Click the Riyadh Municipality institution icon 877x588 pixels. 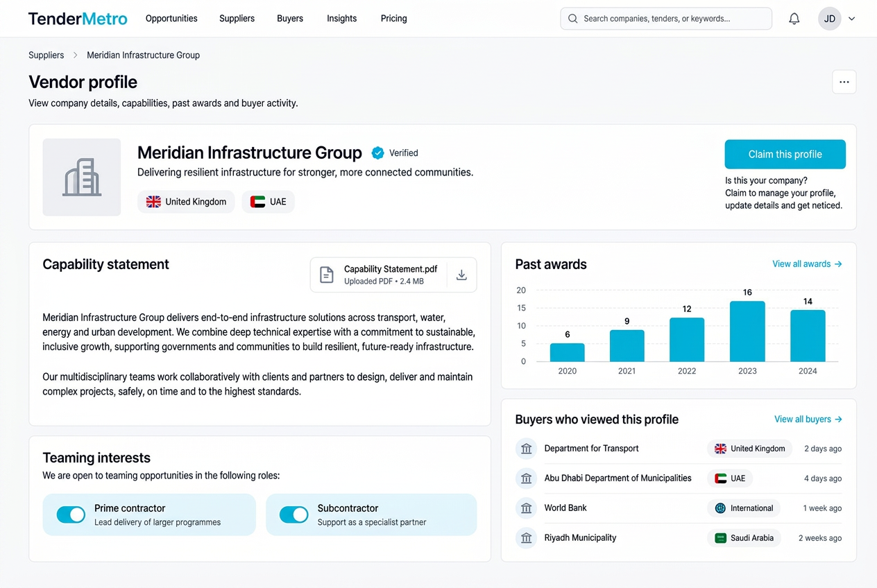(527, 538)
